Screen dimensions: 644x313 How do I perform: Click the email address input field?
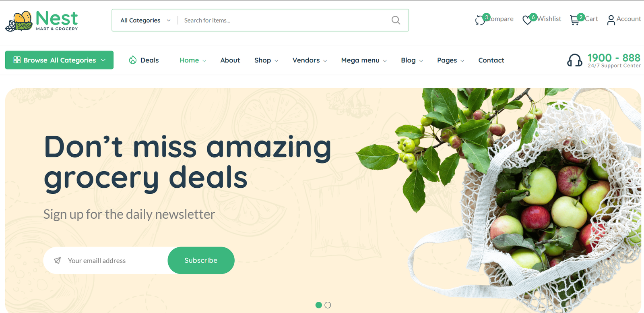pyautogui.click(x=105, y=261)
